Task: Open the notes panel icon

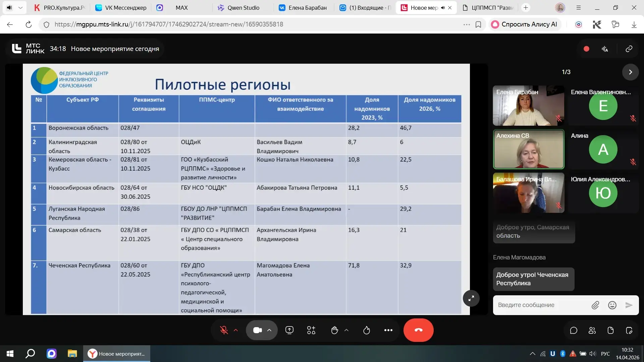Action: 629,330
